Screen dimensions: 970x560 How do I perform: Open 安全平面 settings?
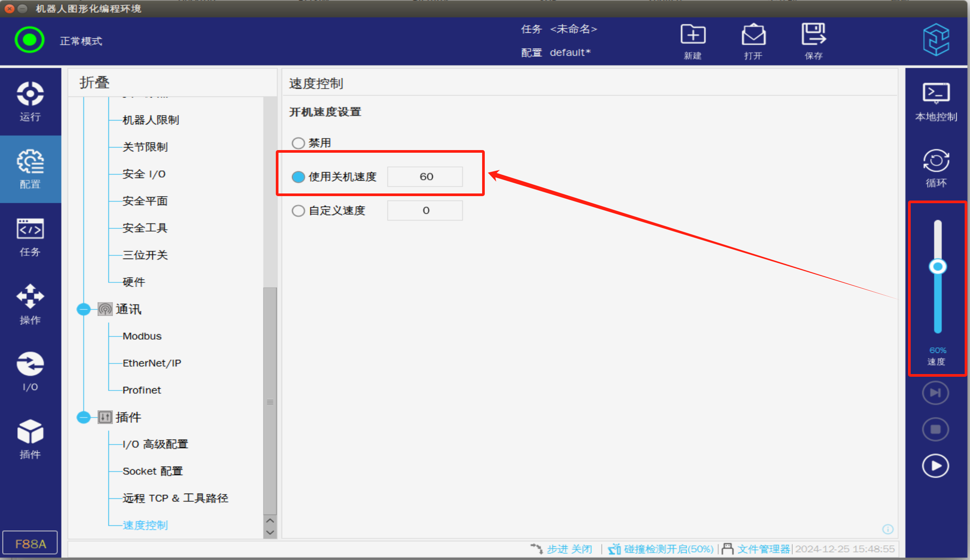point(145,201)
